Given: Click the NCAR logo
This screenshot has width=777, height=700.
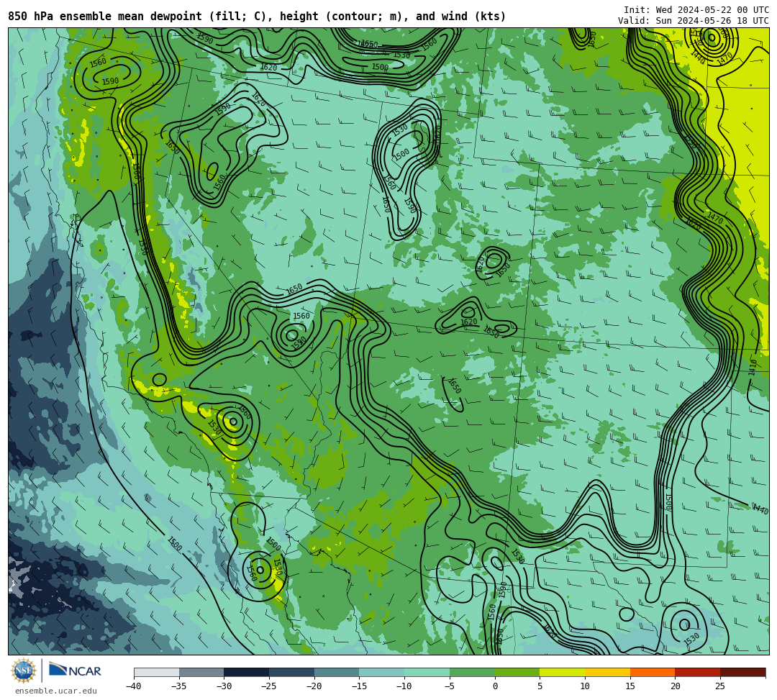Looking at the screenshot, I should click(x=75, y=671).
